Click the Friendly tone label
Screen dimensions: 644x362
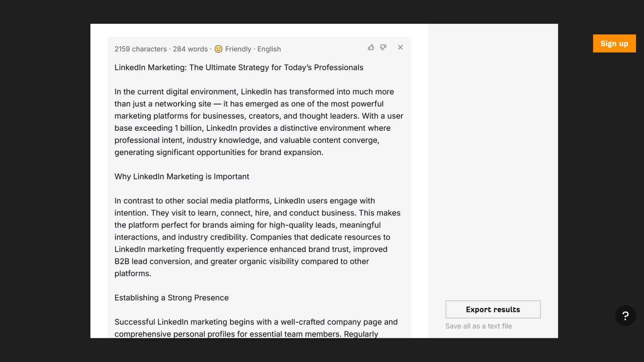(238, 49)
